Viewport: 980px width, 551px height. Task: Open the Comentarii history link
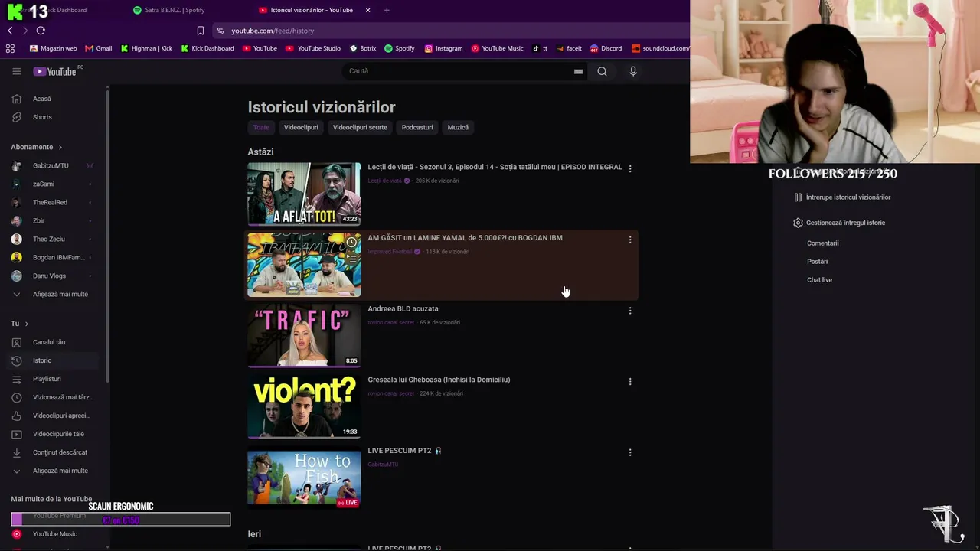pyautogui.click(x=823, y=243)
